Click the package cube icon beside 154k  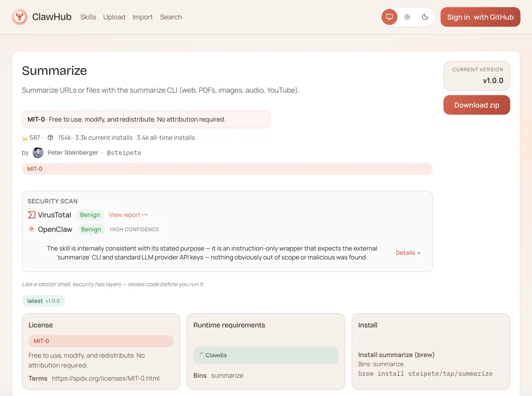tap(51, 138)
